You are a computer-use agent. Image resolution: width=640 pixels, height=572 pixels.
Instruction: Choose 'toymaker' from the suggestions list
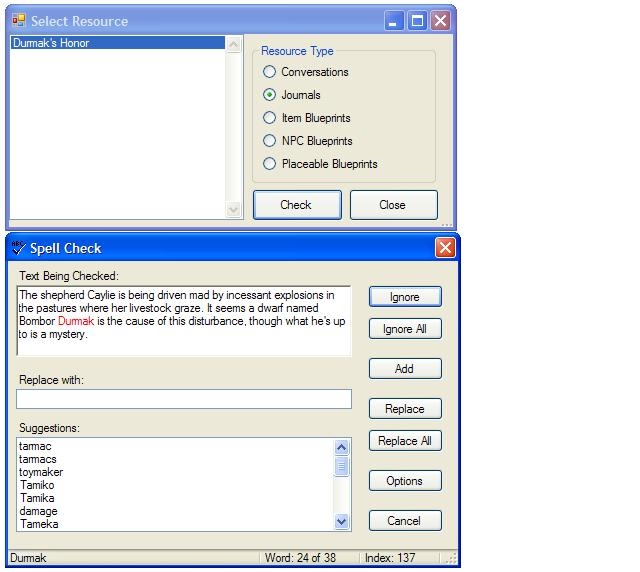click(x=41, y=472)
